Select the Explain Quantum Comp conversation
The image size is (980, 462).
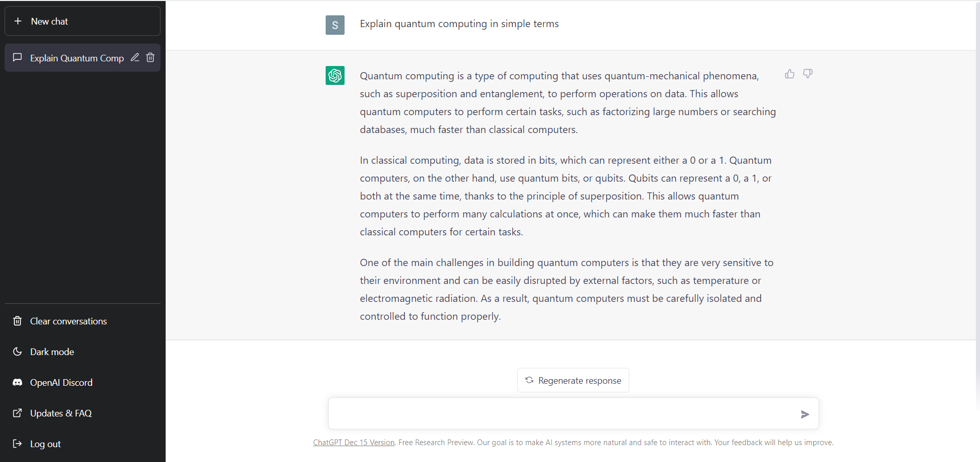(x=77, y=58)
